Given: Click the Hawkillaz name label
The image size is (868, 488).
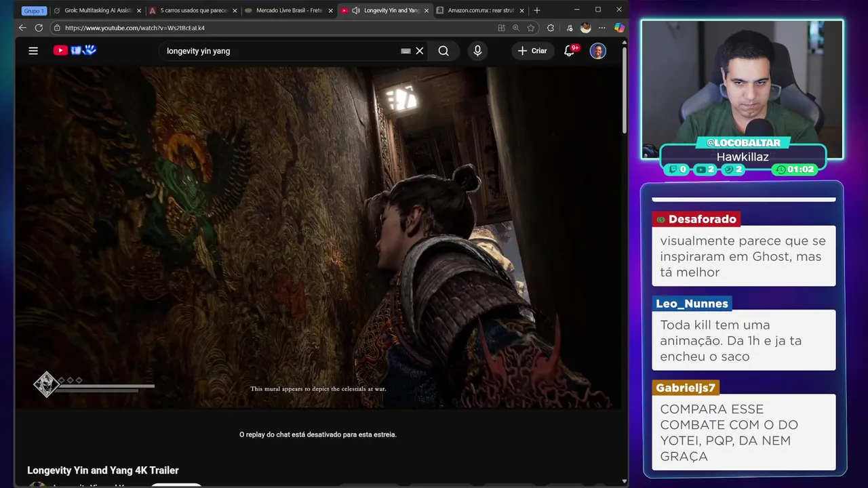Looking at the screenshot, I should (743, 157).
